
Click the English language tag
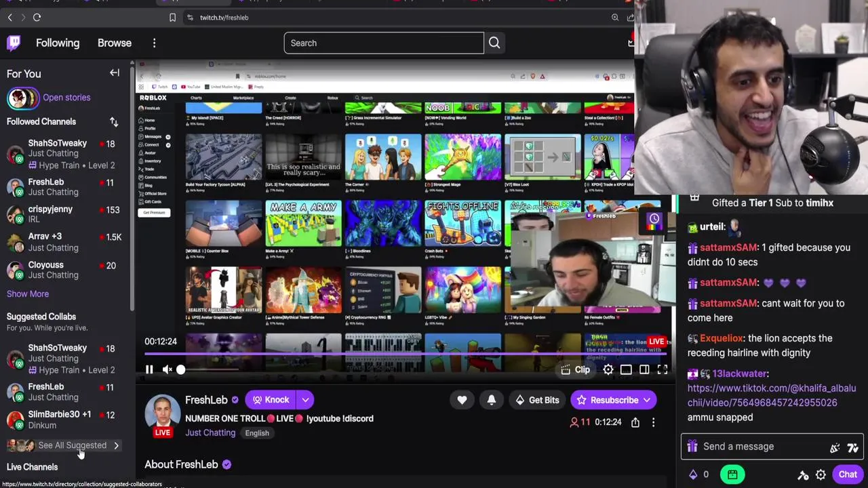click(257, 433)
